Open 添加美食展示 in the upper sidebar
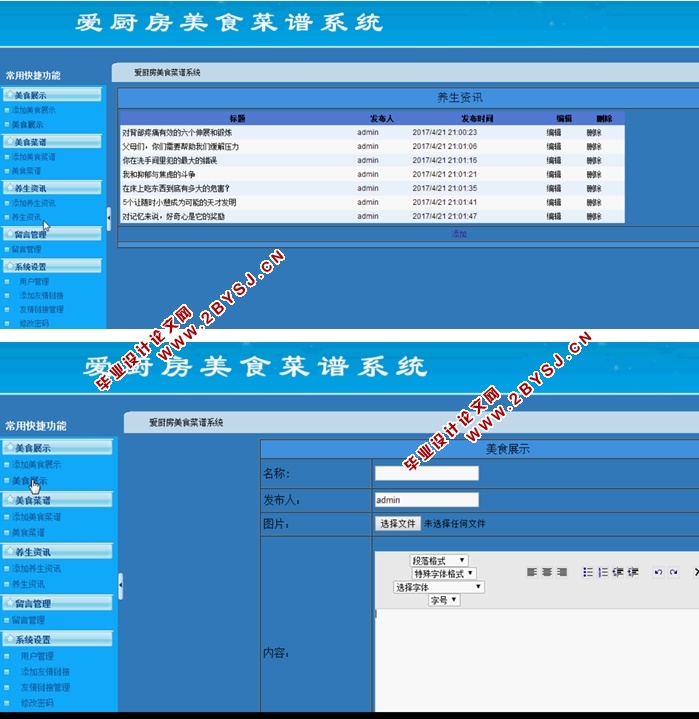The height and width of the screenshot is (719, 699). [33, 110]
